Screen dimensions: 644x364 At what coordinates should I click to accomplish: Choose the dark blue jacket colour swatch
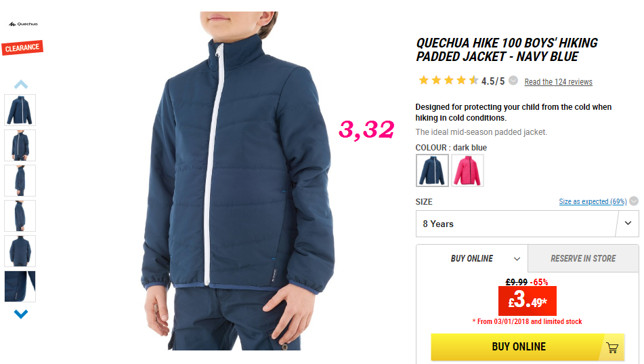pos(432,171)
